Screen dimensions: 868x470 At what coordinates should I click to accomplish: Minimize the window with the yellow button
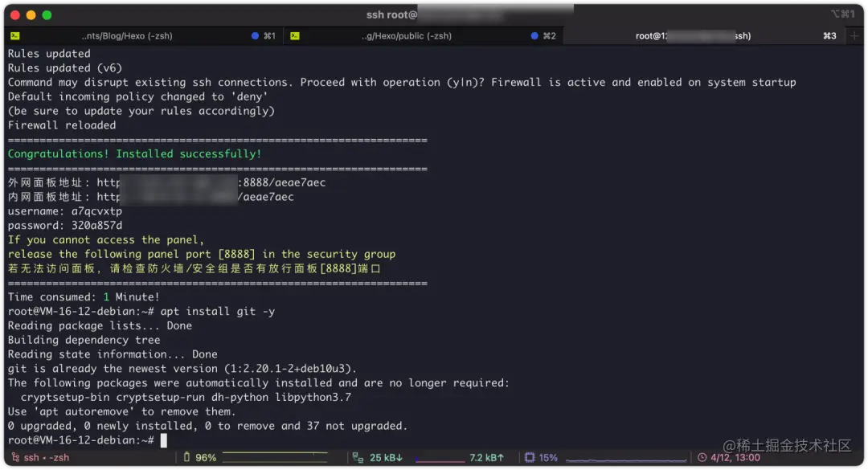31,15
